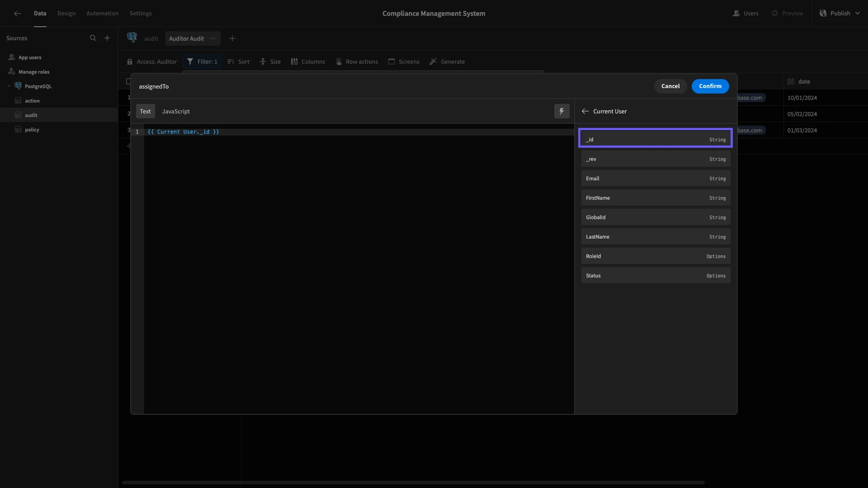The image size is (868, 488).
Task: Toggle the lightning bolt bindings panel
Action: click(562, 111)
